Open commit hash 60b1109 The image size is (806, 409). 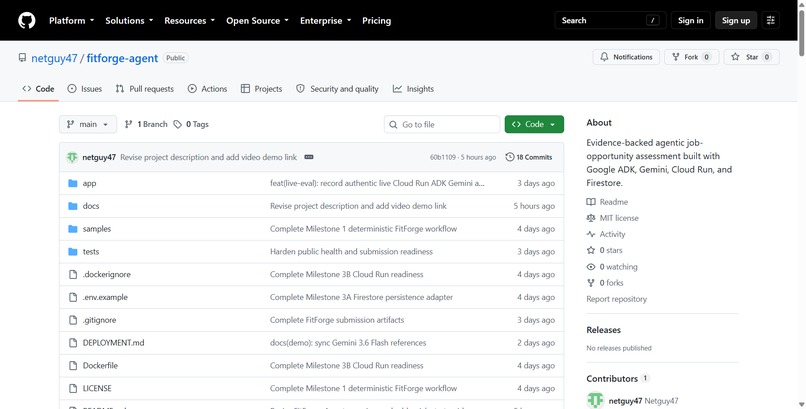pos(443,157)
